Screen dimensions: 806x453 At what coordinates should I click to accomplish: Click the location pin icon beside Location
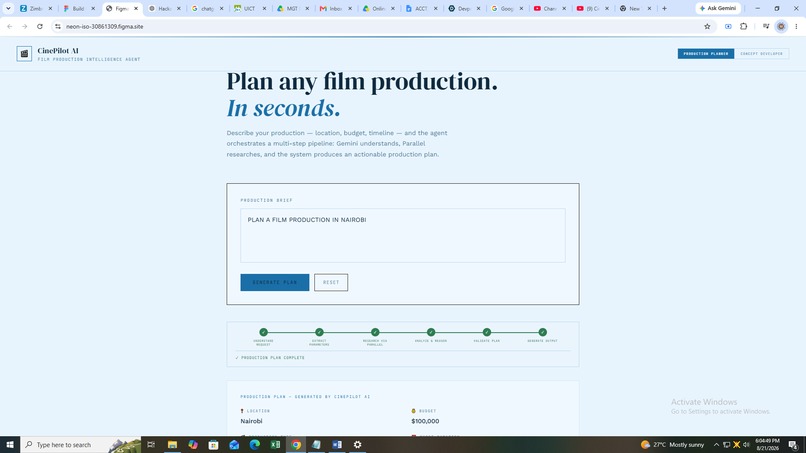click(x=242, y=411)
